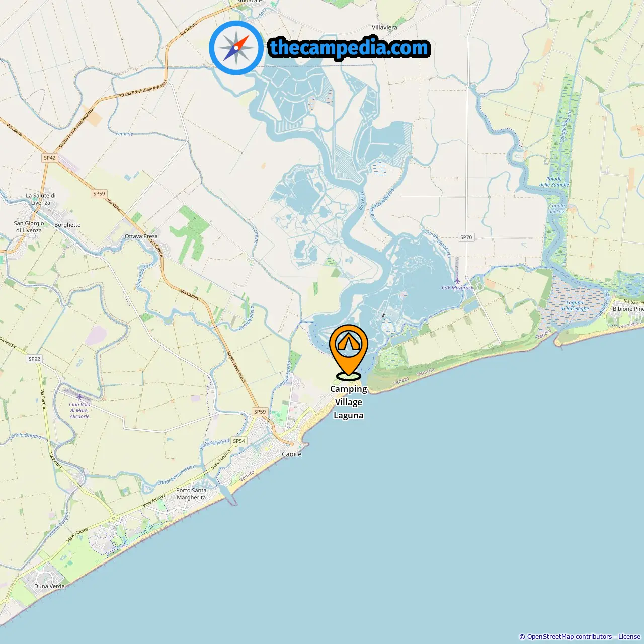Click the Camping Village Laguna label

click(349, 402)
